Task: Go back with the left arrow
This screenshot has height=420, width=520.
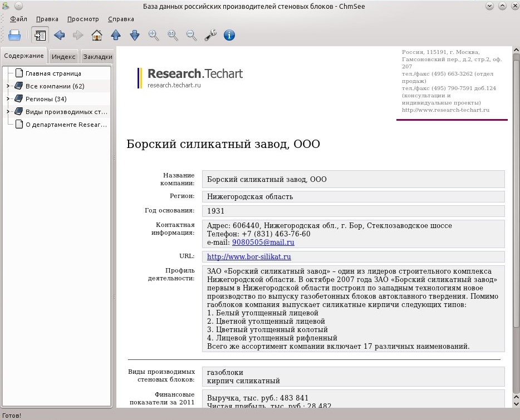Action: (x=60, y=35)
